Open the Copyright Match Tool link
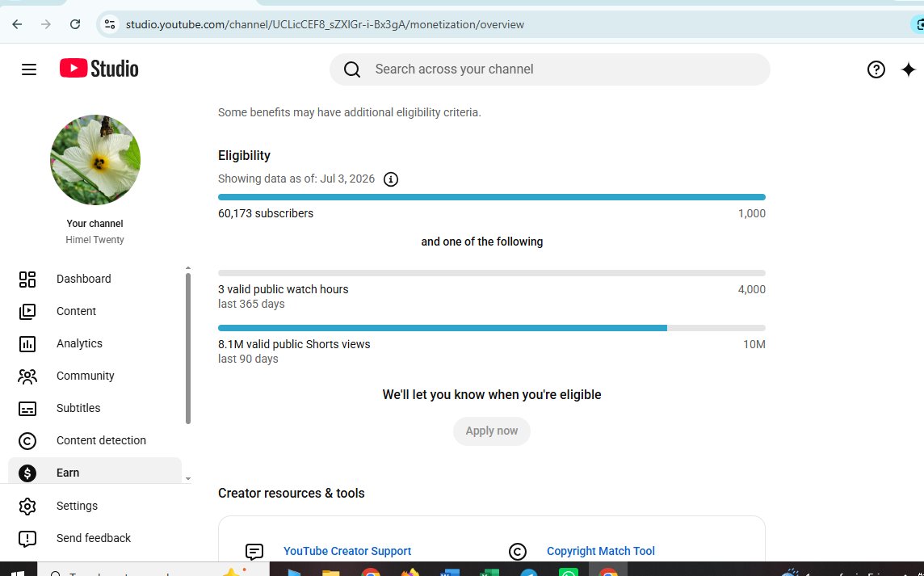The width and height of the screenshot is (924, 576). (600, 551)
